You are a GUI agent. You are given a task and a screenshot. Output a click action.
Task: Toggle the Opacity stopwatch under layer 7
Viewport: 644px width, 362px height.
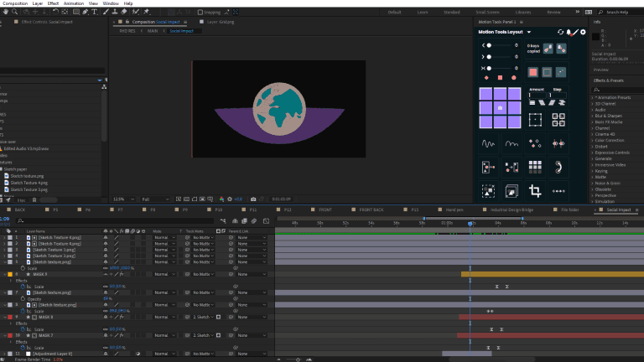23,298
